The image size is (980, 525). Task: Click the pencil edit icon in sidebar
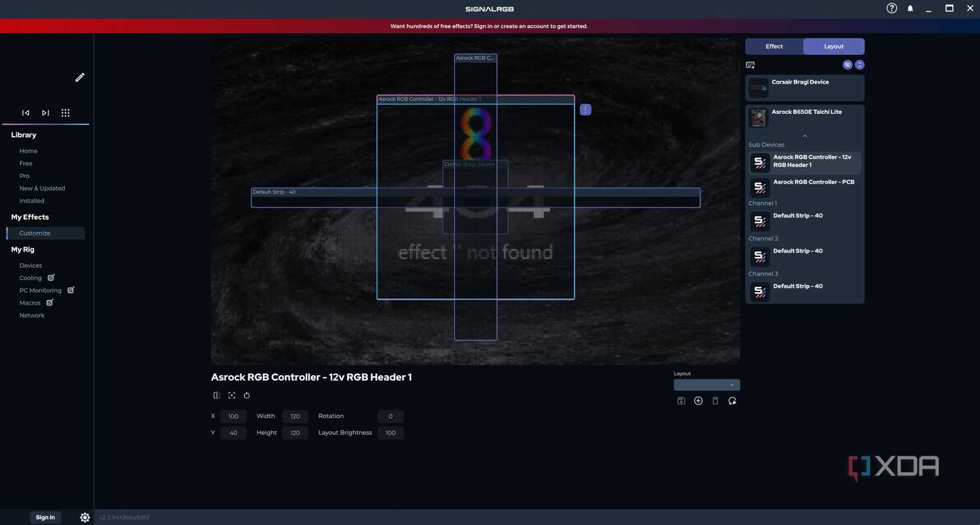[x=80, y=77]
